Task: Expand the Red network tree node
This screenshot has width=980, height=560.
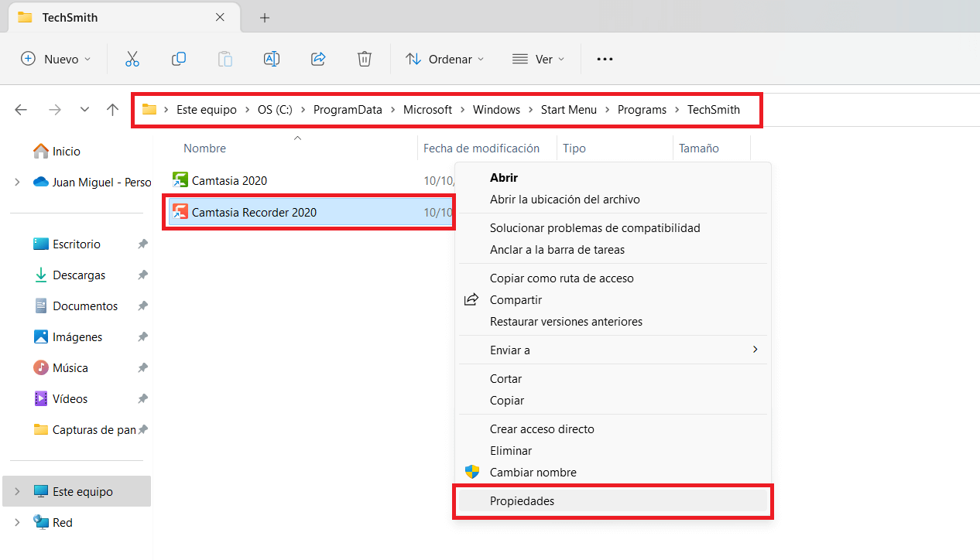Action: click(17, 523)
